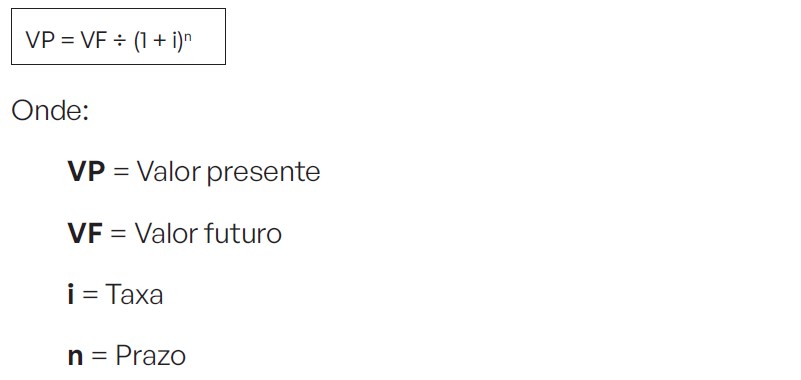Click the word 'Valor' in the VF definition
Viewport: 801px width, 380px height.
tap(167, 233)
